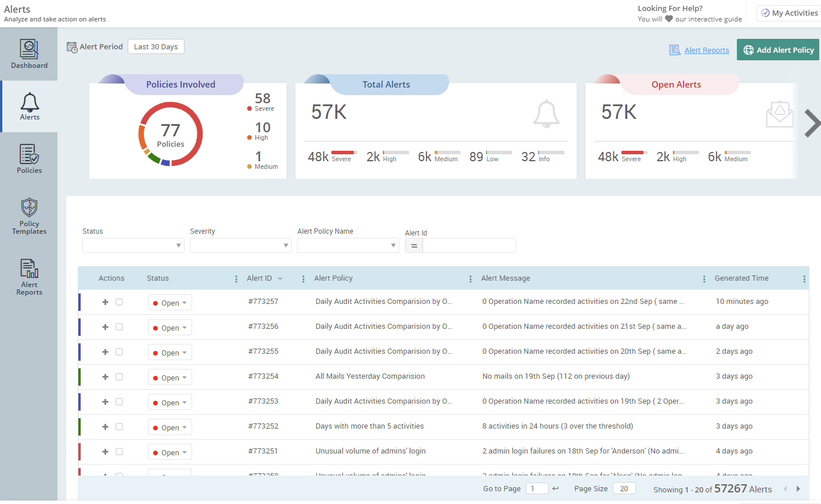Open Policy Templates from the sidebar
This screenshot has height=504, width=821.
tap(29, 216)
